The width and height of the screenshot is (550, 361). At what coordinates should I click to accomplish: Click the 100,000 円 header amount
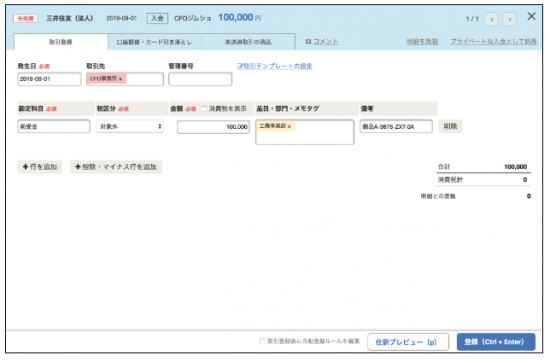(x=240, y=18)
